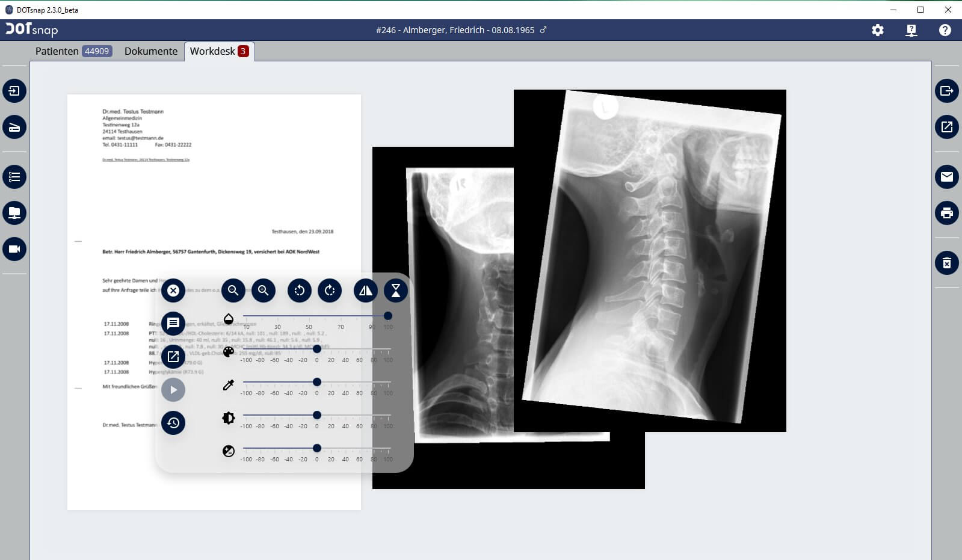Zoom out with the minus magnifier
This screenshot has width=962, height=560.
[233, 291]
